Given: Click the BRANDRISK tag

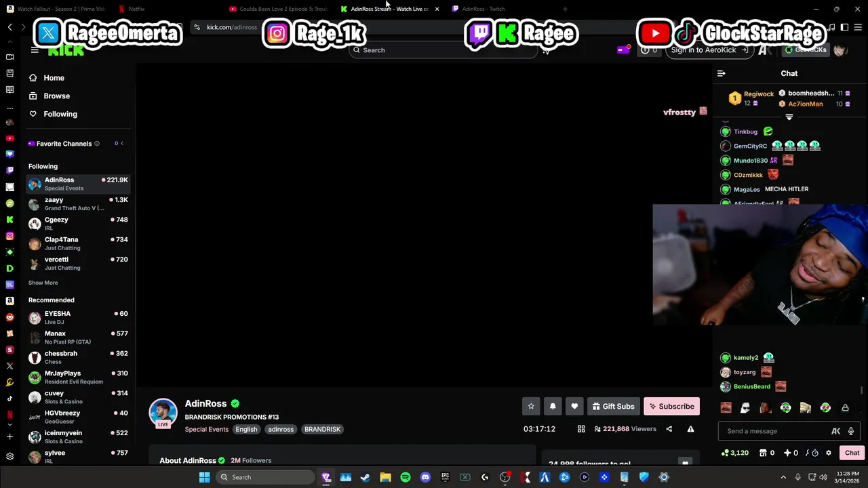Looking at the screenshot, I should pyautogui.click(x=322, y=429).
